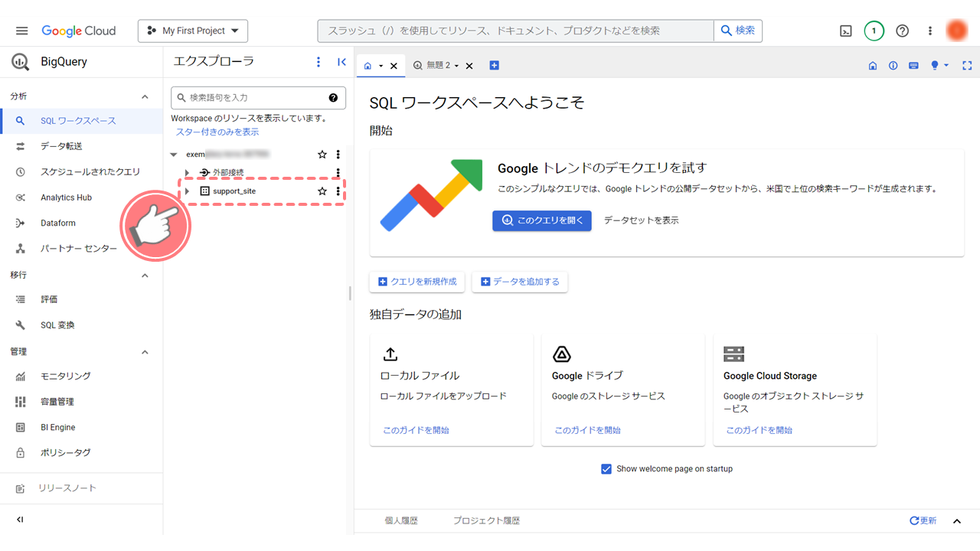980x551 pixels.
Task: Close the 無題 2 tab
Action: click(469, 66)
